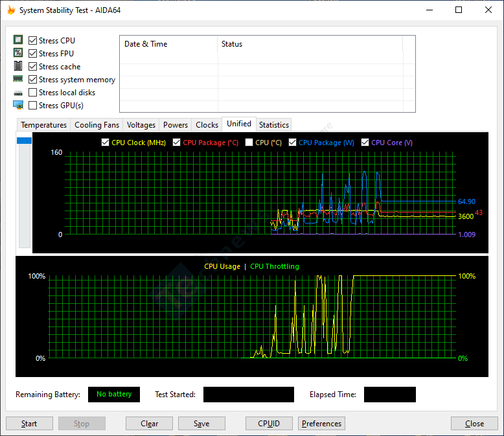The image size is (504, 436).
Task: Save the test results
Action: point(201,424)
